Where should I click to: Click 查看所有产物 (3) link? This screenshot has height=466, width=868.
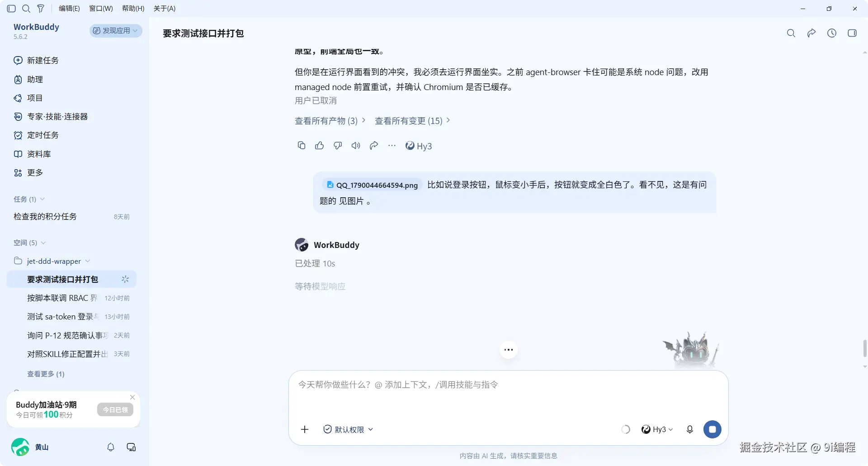pos(330,121)
